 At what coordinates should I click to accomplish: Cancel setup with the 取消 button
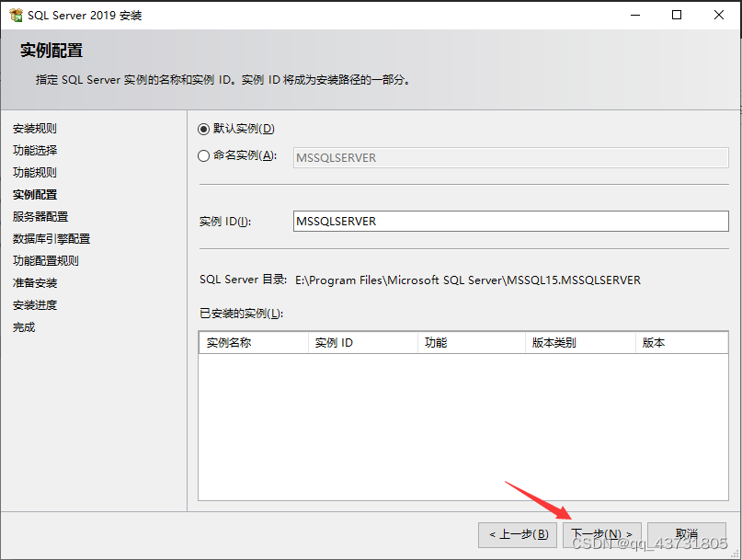pyautogui.click(x=687, y=534)
